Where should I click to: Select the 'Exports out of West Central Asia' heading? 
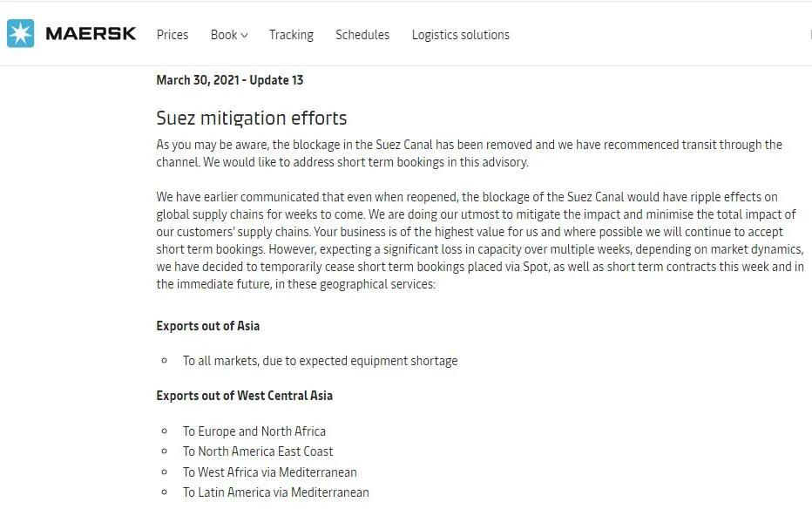(245, 396)
